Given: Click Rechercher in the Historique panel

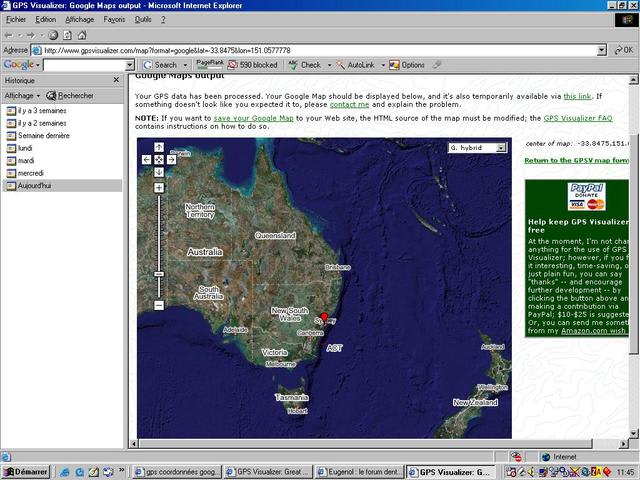Looking at the screenshot, I should click(x=70, y=95).
